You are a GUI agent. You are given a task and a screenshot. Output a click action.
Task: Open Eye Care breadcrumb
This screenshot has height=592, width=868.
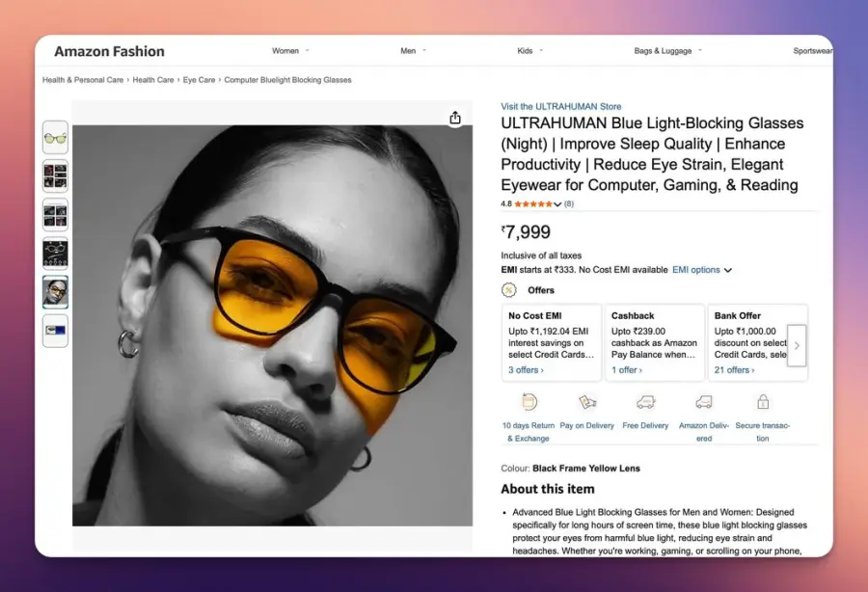[200, 80]
